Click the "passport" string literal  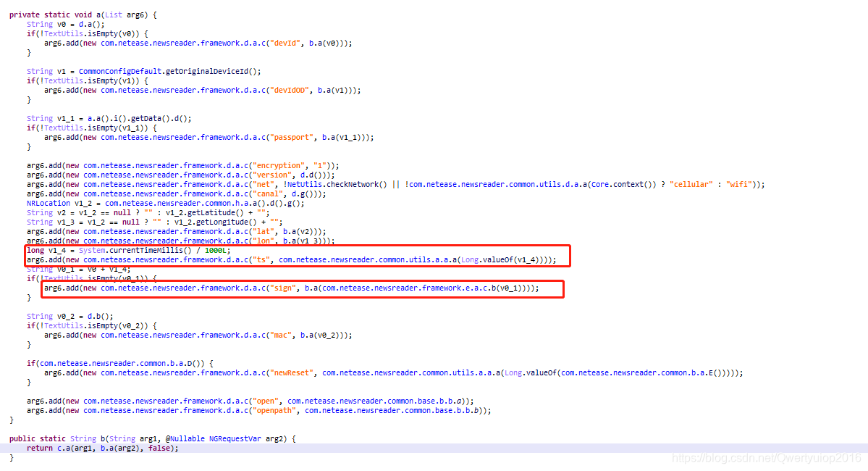(x=292, y=138)
